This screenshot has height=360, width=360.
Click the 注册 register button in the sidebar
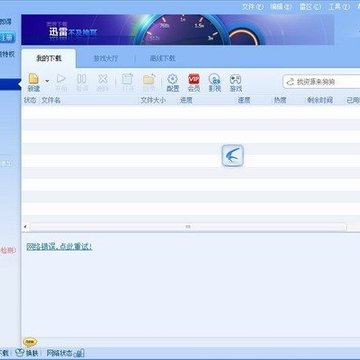tap(7, 38)
